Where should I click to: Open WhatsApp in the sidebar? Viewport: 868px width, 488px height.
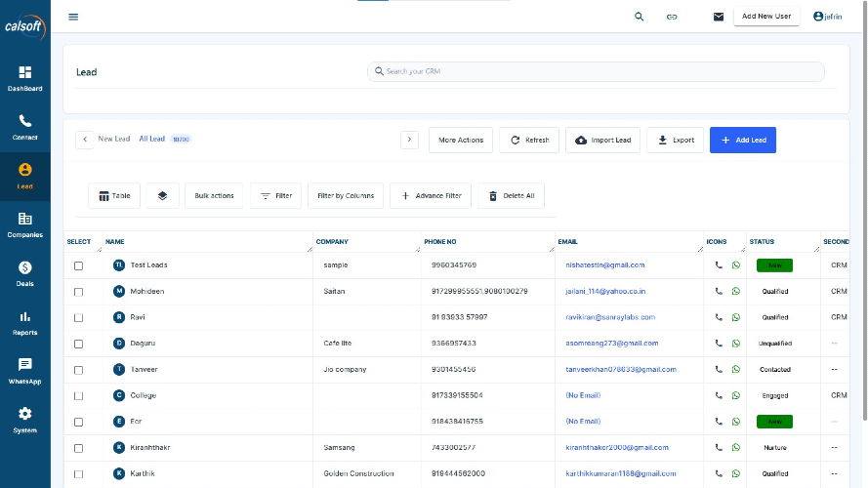(x=25, y=371)
